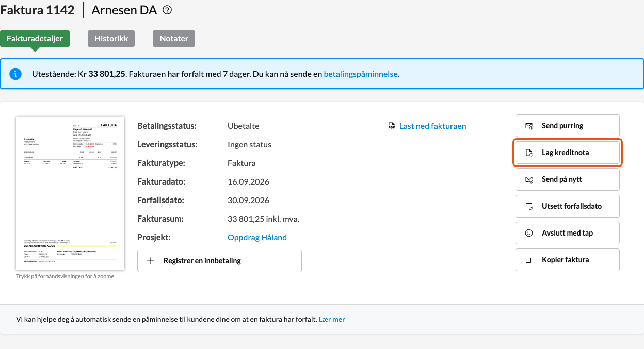
Task: Click the bold 33 801,25 outstanding amount in banner
Action: pos(107,74)
